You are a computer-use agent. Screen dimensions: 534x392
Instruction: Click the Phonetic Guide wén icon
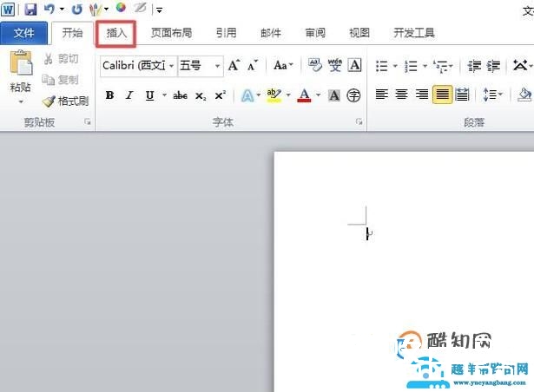[x=335, y=65]
